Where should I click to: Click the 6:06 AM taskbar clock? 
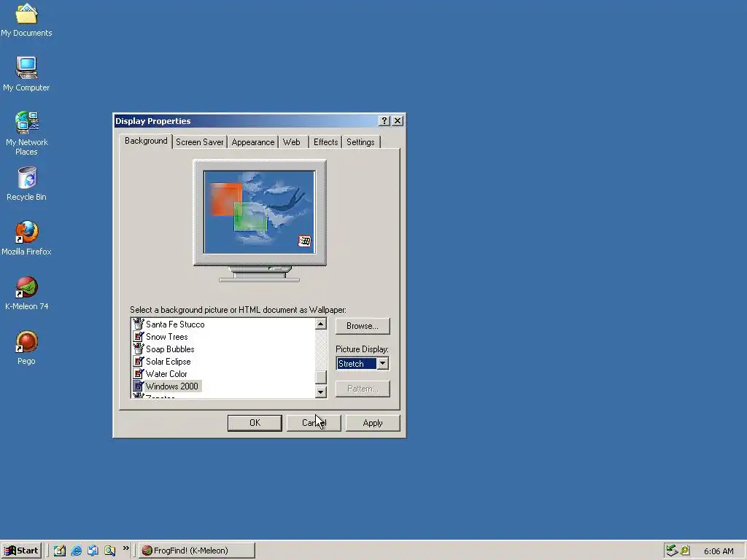(719, 551)
